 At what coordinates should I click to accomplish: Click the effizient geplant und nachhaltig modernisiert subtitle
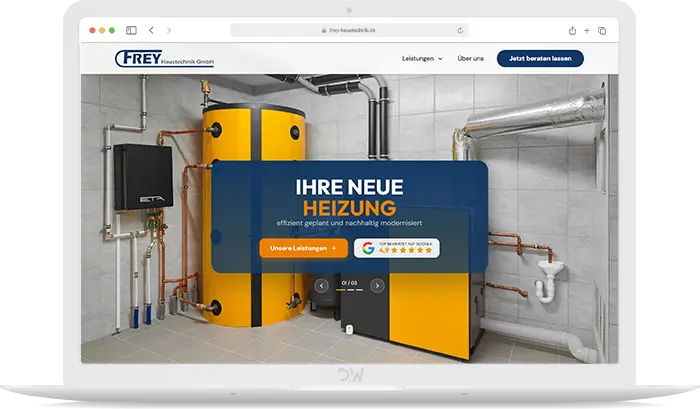349,223
